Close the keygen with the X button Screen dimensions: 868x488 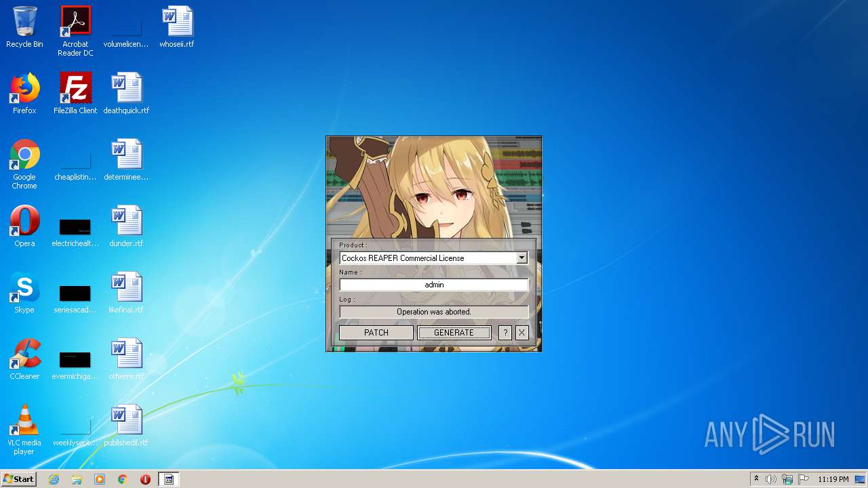(x=521, y=333)
